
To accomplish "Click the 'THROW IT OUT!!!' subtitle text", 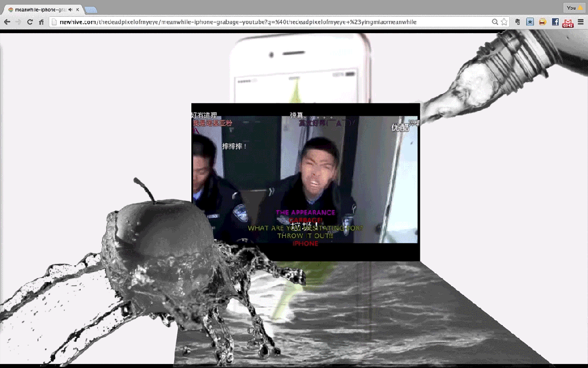I will pos(305,236).
